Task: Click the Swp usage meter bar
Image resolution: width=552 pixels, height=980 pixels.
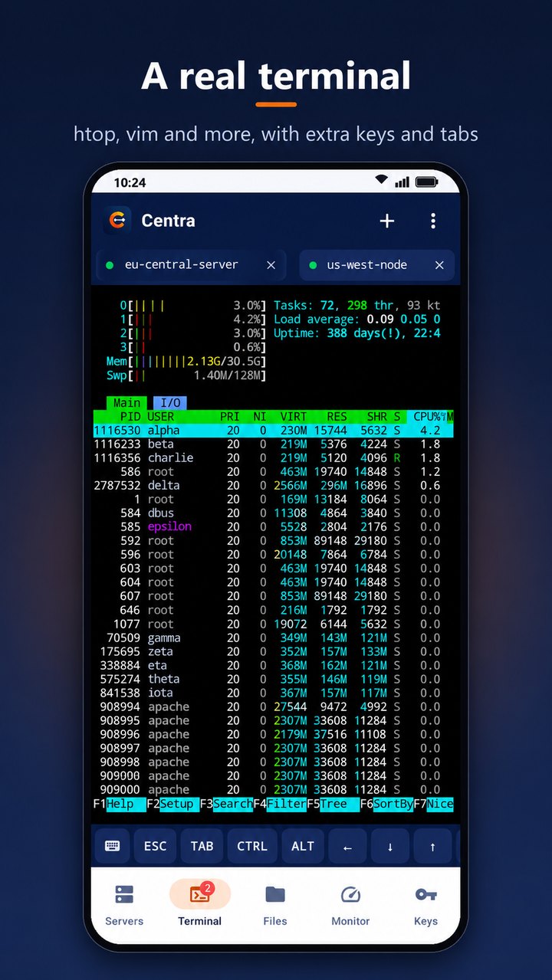Action: (186, 375)
